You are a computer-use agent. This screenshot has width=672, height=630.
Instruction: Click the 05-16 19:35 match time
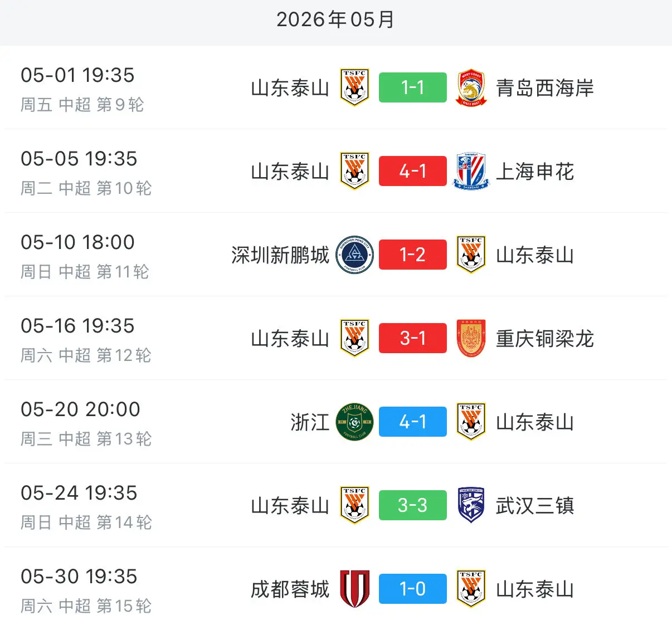78,326
